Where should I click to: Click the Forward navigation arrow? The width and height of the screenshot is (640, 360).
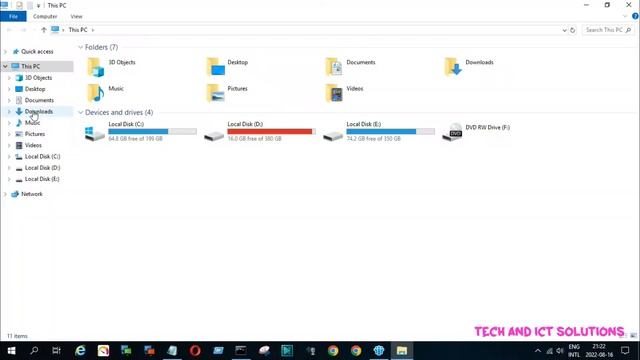(23, 30)
